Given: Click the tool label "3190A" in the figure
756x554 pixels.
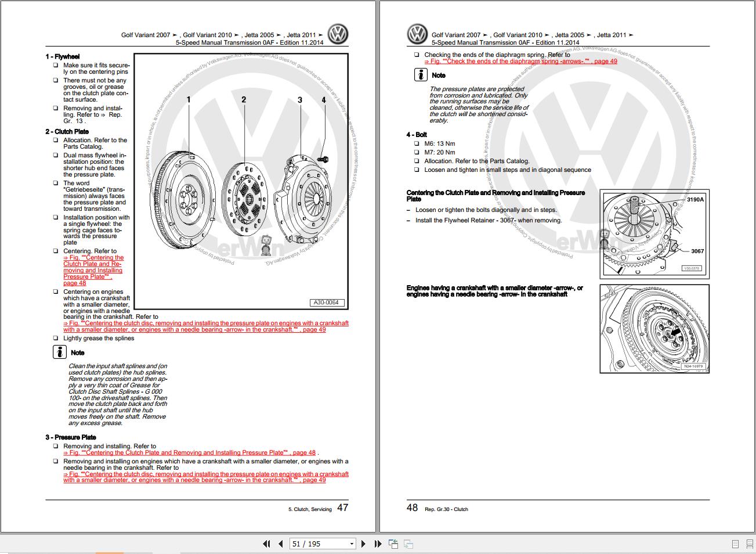Looking at the screenshot, I should click(695, 200).
